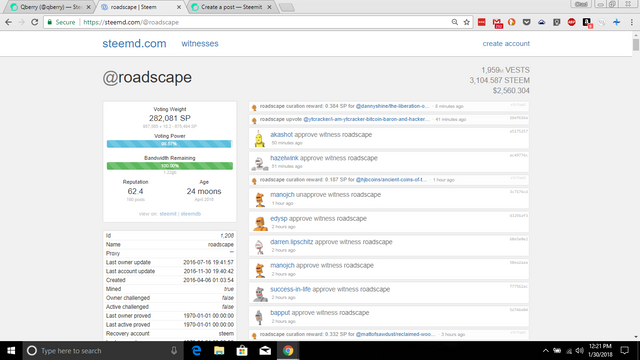Click bapput's robot avatar

[x=259, y=317]
